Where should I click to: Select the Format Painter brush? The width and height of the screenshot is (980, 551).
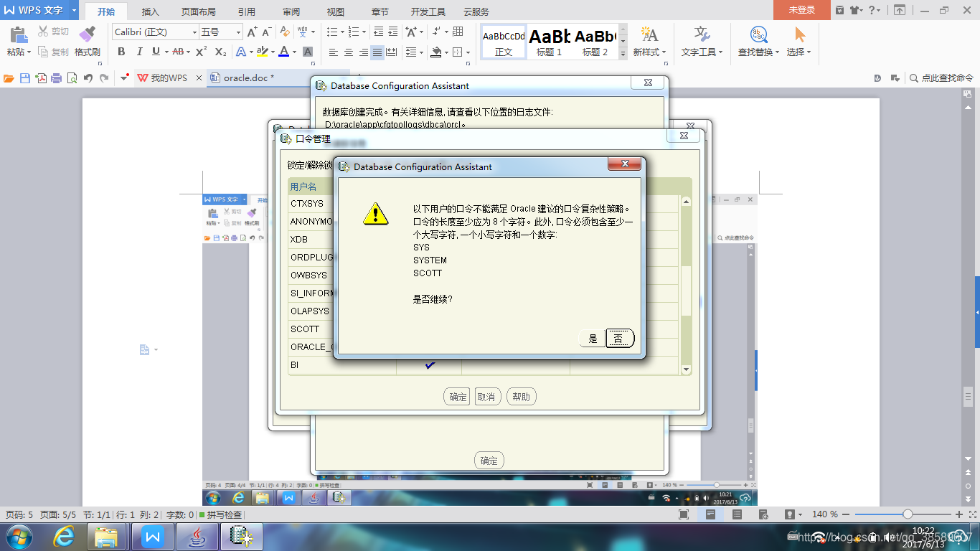tap(87, 34)
